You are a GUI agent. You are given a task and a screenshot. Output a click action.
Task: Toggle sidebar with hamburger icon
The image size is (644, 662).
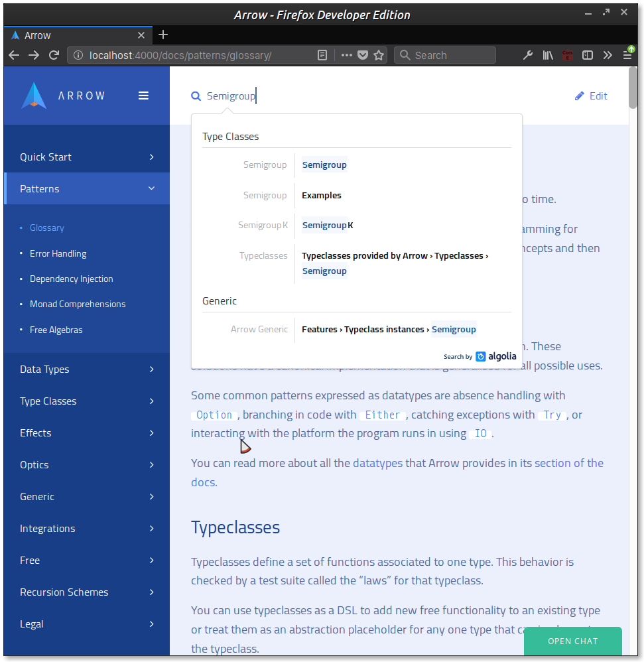(x=143, y=96)
